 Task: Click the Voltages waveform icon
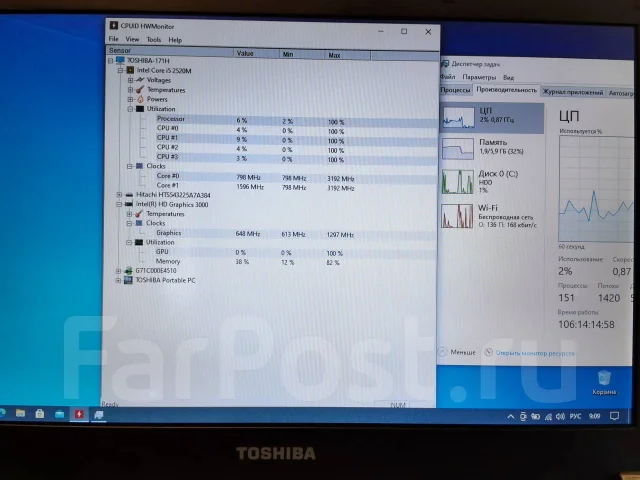point(140,80)
